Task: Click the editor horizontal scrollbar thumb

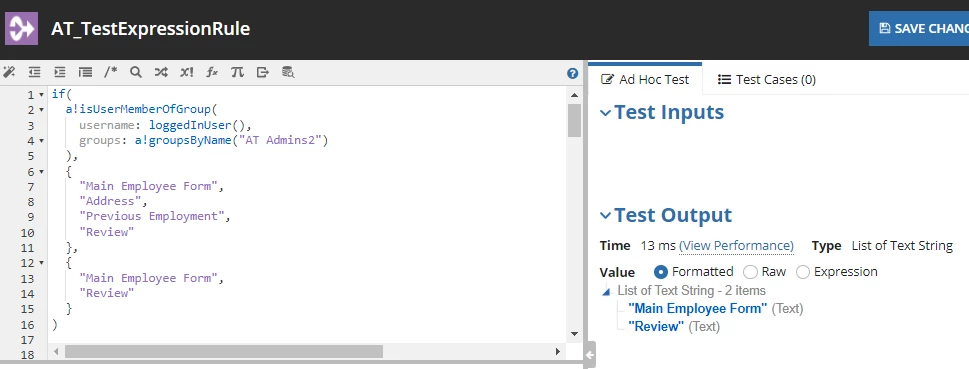Action: click(x=224, y=351)
